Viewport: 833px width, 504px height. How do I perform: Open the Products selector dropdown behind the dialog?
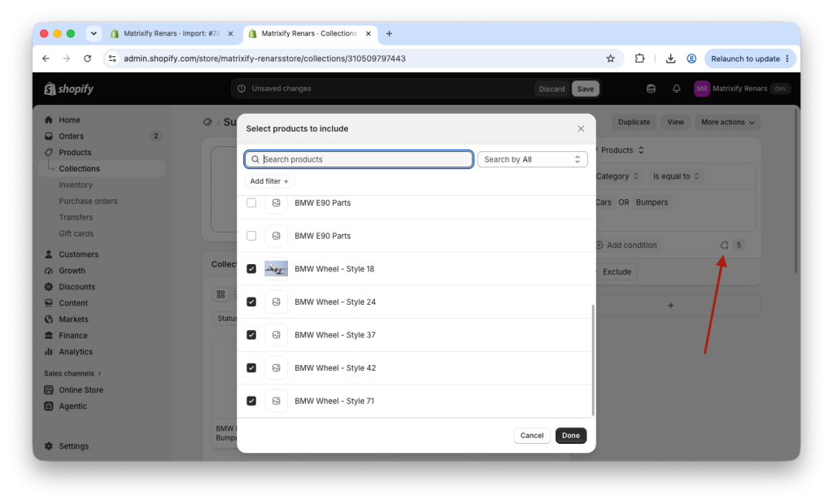coord(622,150)
